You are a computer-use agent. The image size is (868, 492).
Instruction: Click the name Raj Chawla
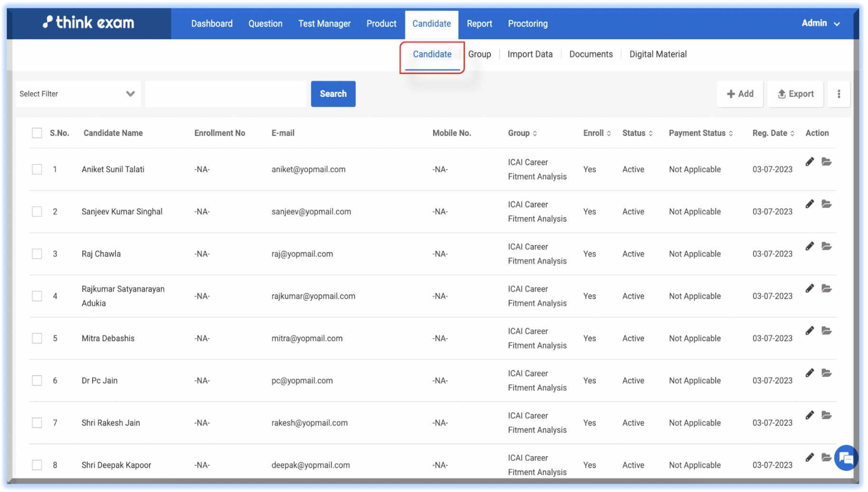click(101, 254)
